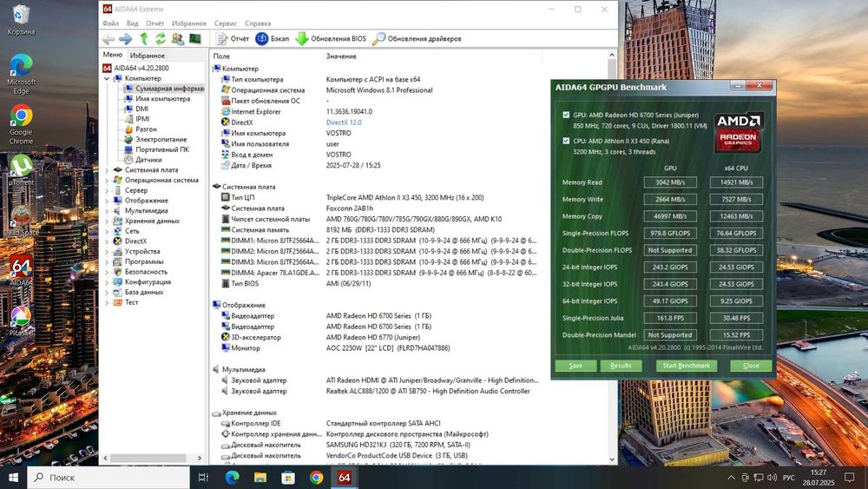The width and height of the screenshot is (868, 489).
Task: Click the Бэкап toolbar button
Action: coord(273,39)
